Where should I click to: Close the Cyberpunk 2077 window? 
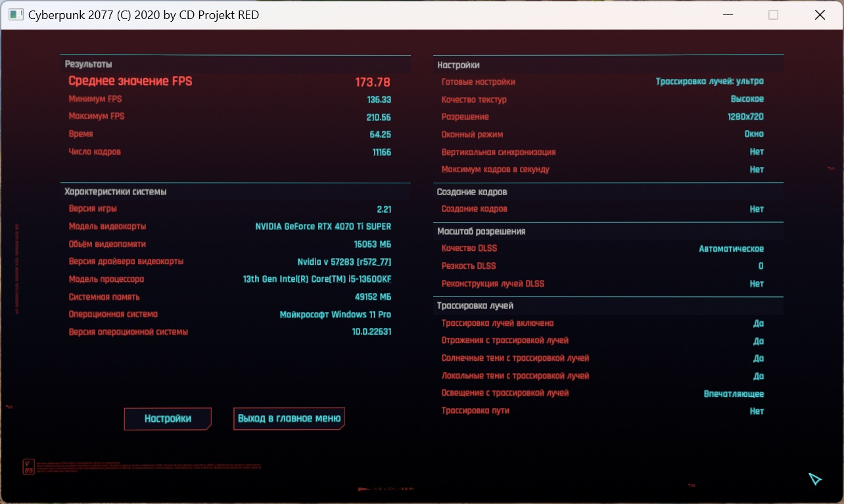click(820, 14)
